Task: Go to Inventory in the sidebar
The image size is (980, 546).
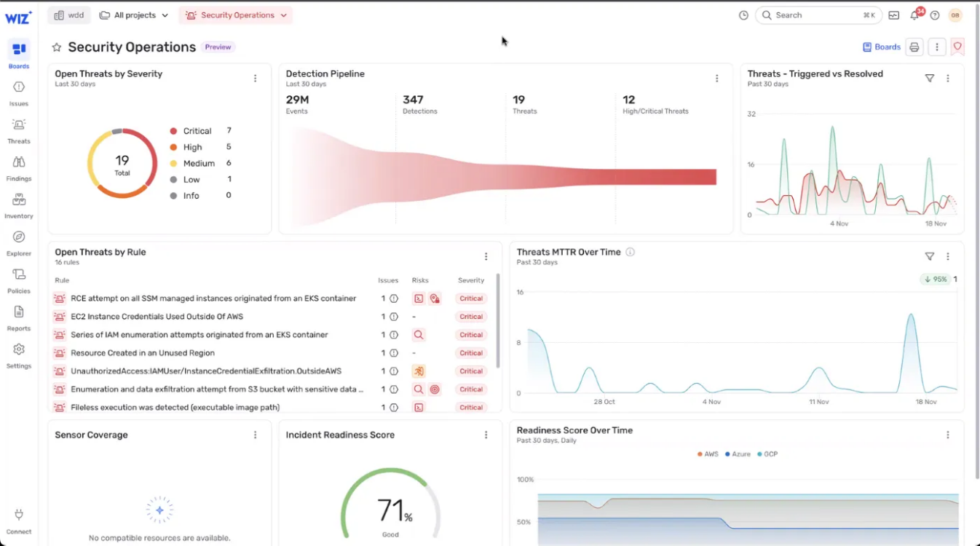Action: pos(19,205)
